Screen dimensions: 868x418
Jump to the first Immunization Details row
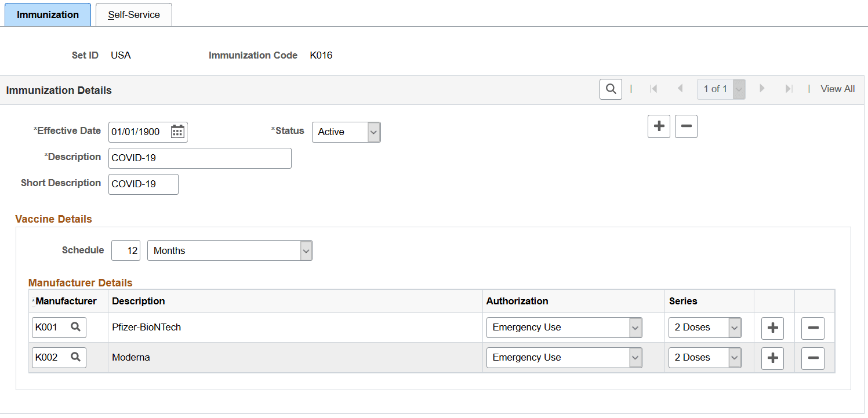(654, 89)
